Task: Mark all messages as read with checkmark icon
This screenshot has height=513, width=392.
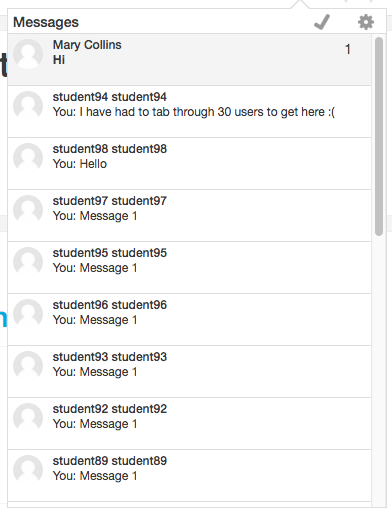Action: click(x=322, y=22)
